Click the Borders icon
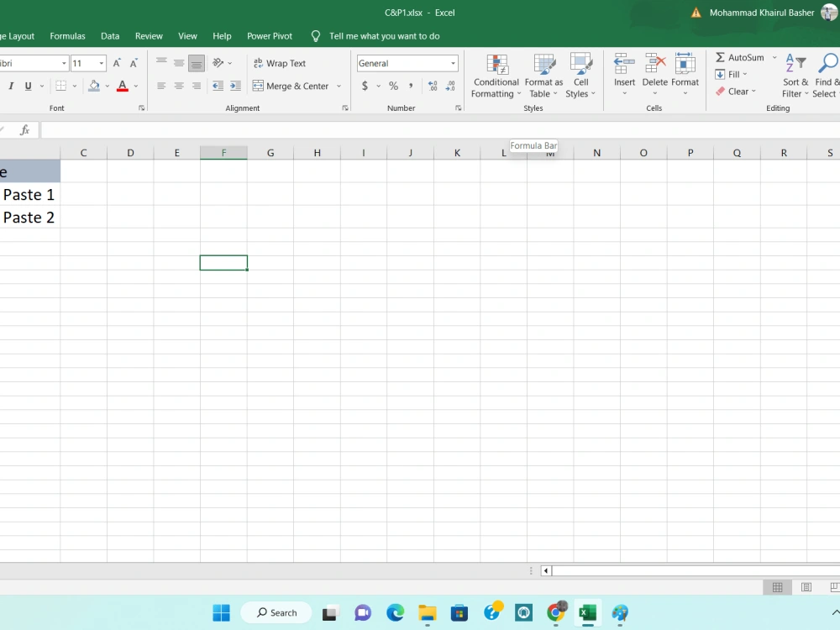This screenshot has height=630, width=840. [61, 86]
